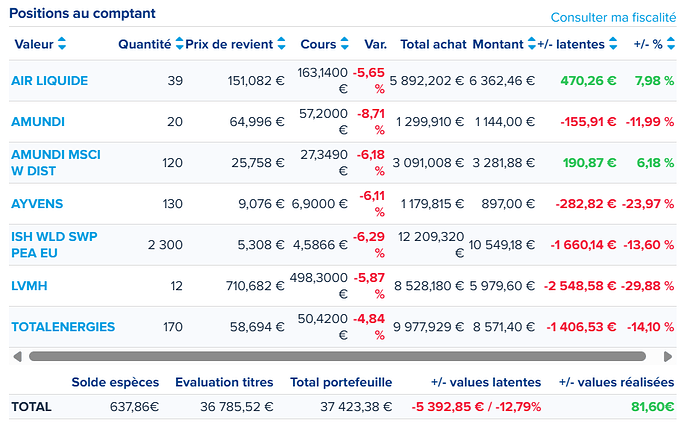Click the right scroll arrow
Screen dimensions: 690x425
tap(668, 356)
